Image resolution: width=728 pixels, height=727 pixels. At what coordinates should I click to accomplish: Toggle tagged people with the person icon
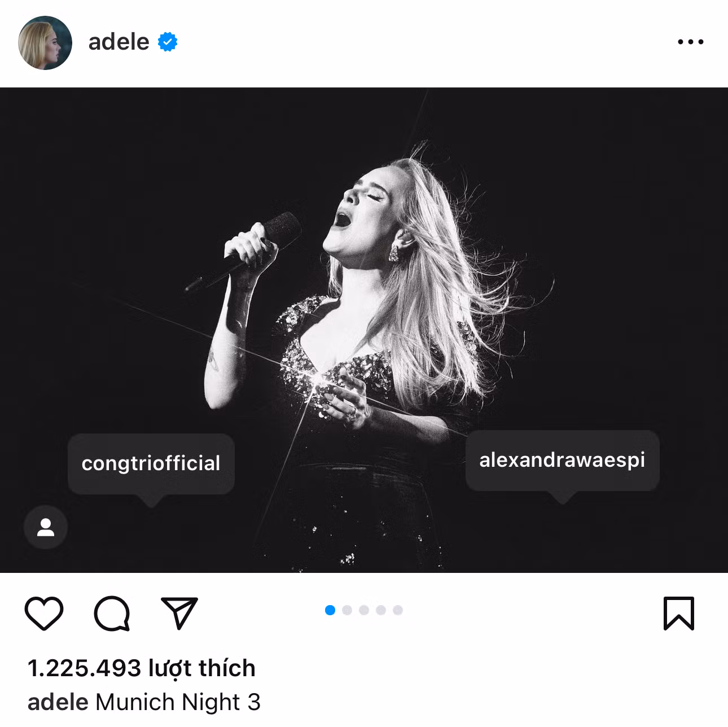coord(46,527)
